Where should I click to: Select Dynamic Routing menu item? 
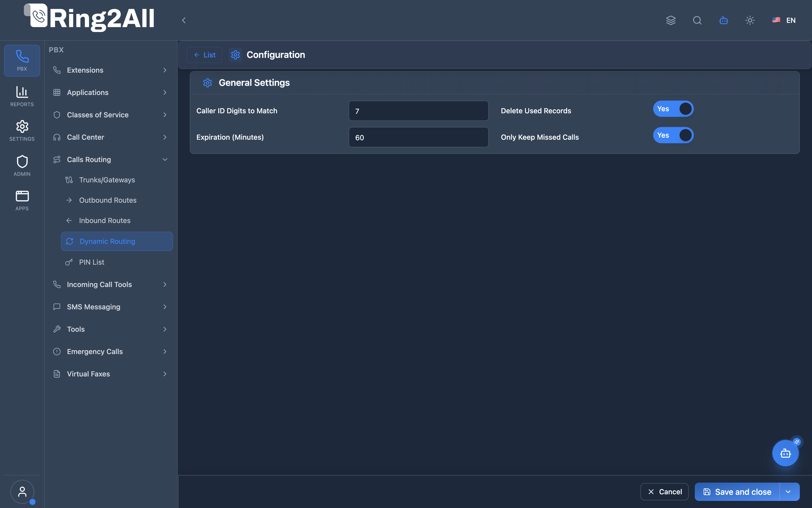[x=117, y=241]
